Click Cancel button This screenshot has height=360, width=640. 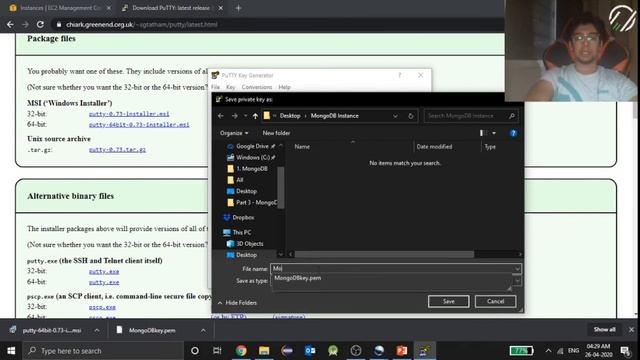[496, 301]
